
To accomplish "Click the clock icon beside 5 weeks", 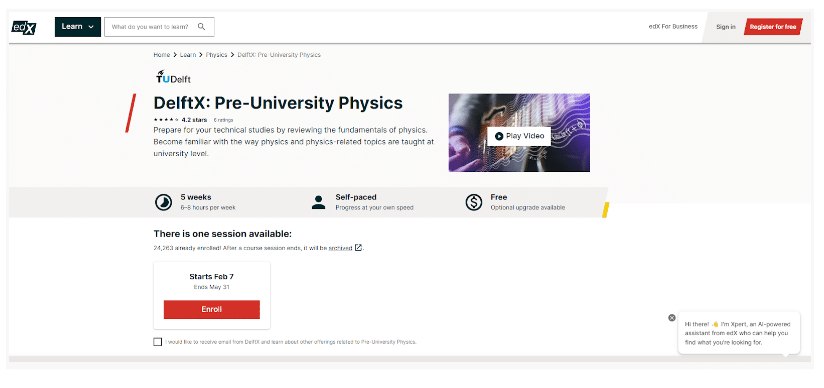I will (x=163, y=202).
